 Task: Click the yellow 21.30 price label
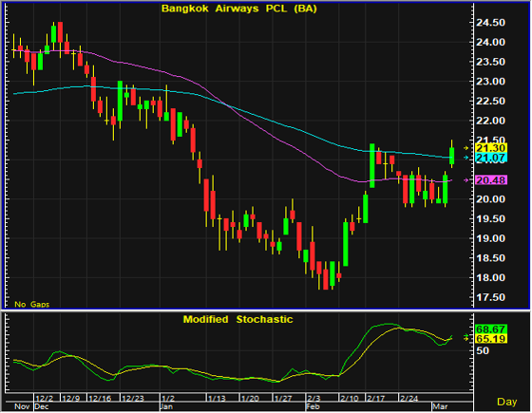[491, 148]
